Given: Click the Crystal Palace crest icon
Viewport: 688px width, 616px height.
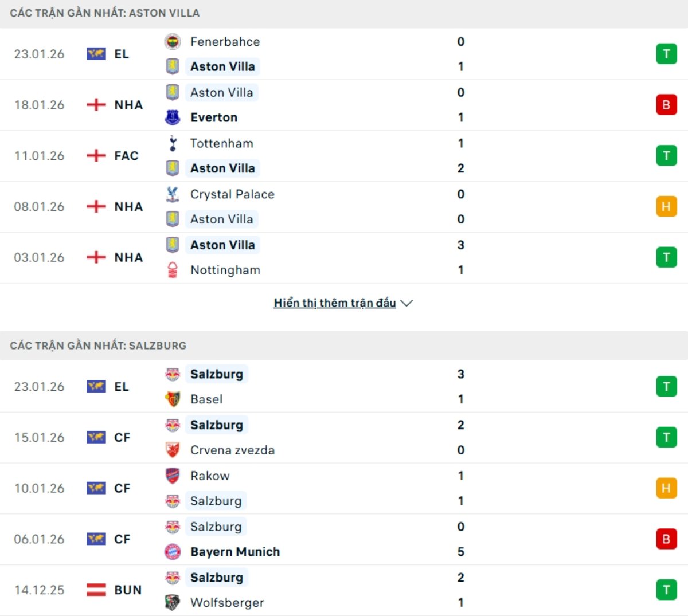Looking at the screenshot, I should click(x=173, y=194).
